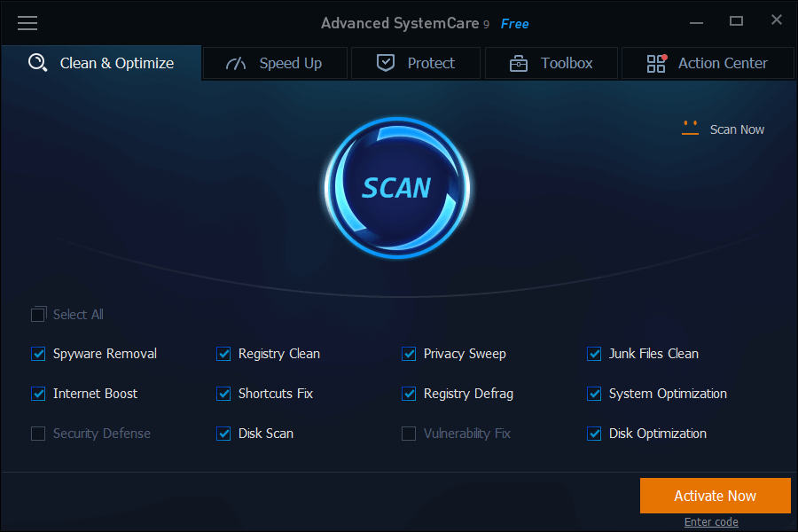Switch to Clean & Optimize tab
Screen dimensions: 798x532
(x=101, y=63)
